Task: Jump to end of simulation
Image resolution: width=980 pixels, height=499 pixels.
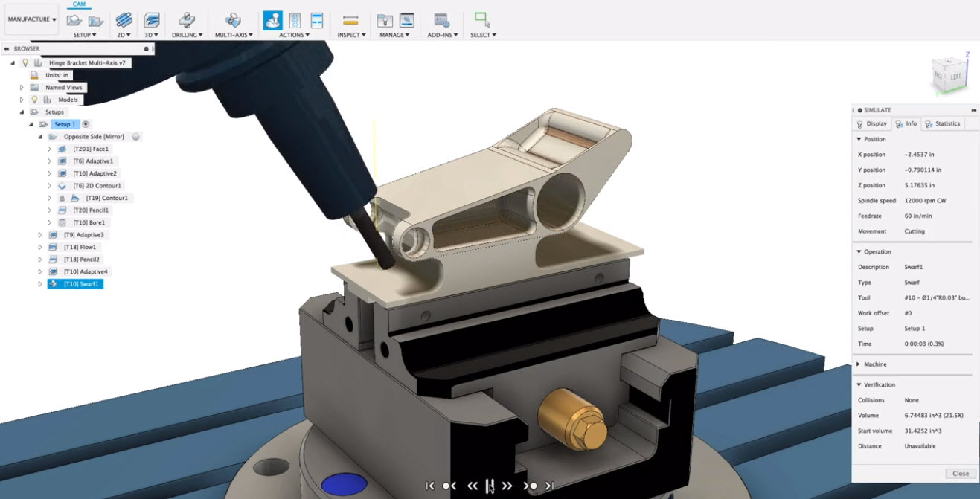Action: [549, 486]
